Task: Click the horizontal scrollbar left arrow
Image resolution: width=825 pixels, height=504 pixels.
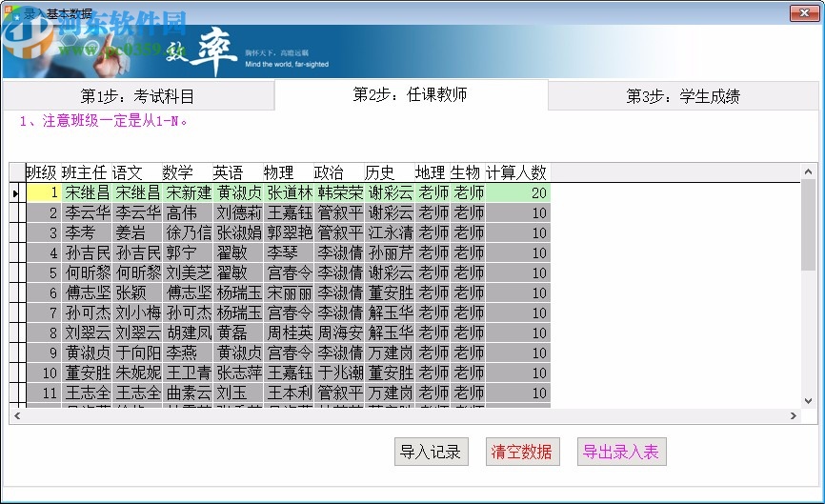Action: (17, 416)
